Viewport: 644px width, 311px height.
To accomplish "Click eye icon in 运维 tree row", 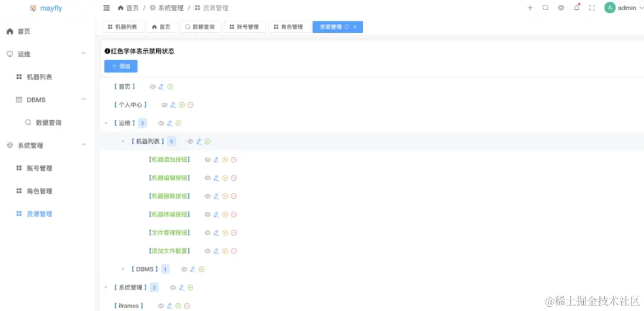I will [x=162, y=123].
